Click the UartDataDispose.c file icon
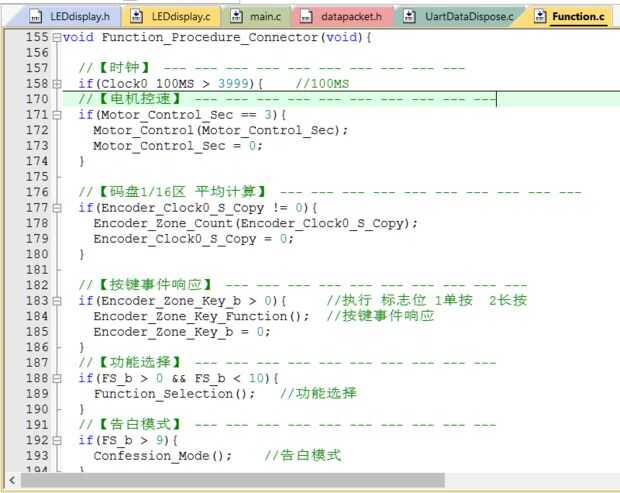 pyautogui.click(x=410, y=17)
